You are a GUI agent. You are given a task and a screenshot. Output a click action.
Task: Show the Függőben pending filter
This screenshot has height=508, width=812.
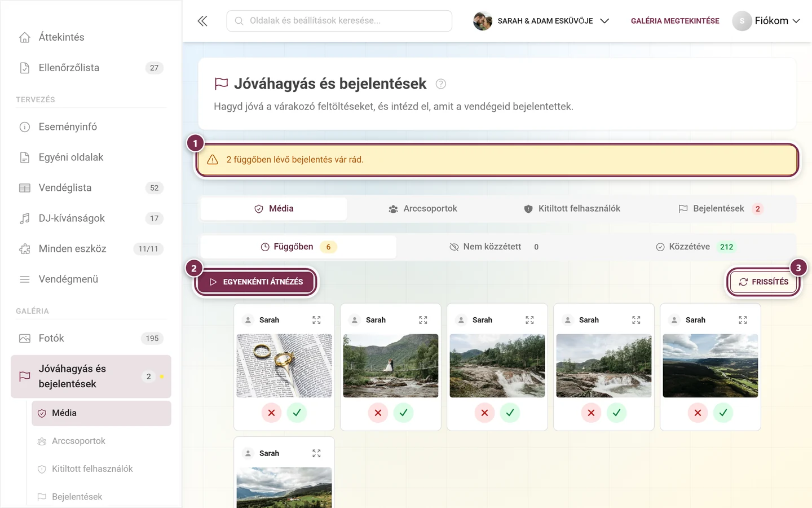[298, 247]
